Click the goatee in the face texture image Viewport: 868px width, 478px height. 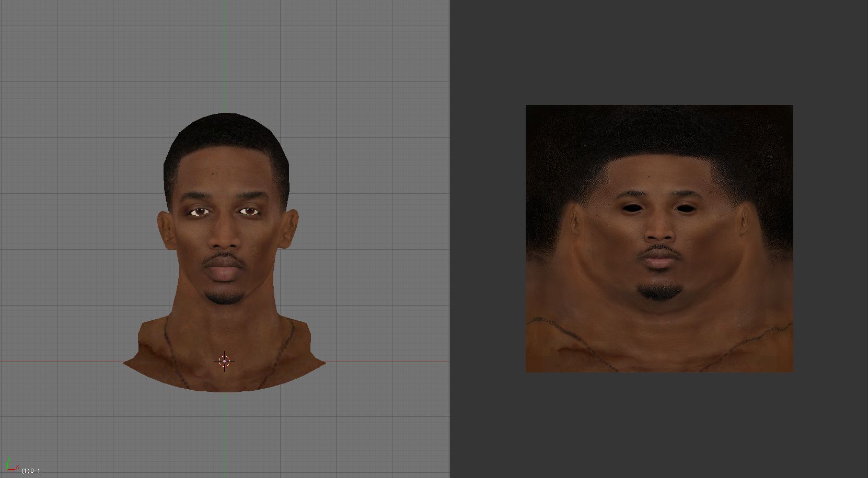(659, 292)
